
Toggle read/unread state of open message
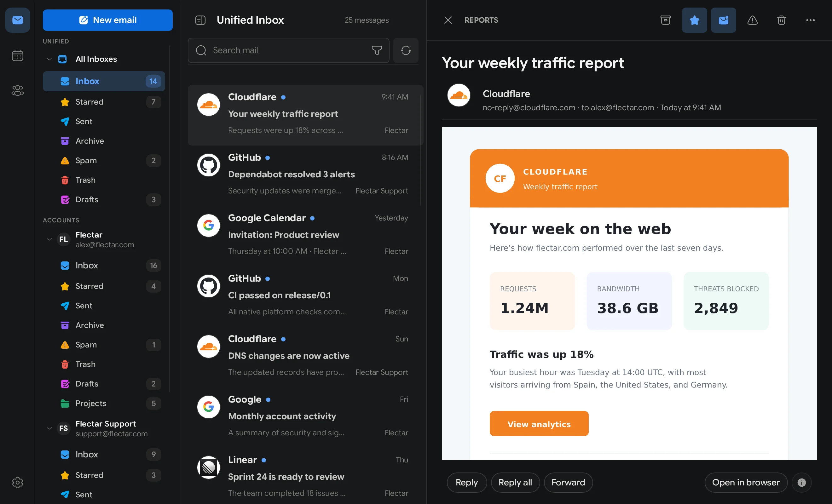click(x=723, y=20)
